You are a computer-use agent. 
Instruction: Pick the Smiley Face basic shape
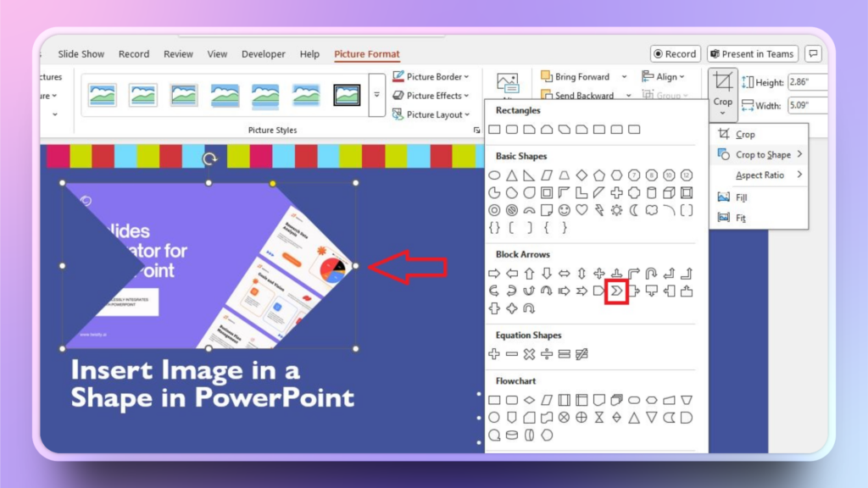[564, 210]
